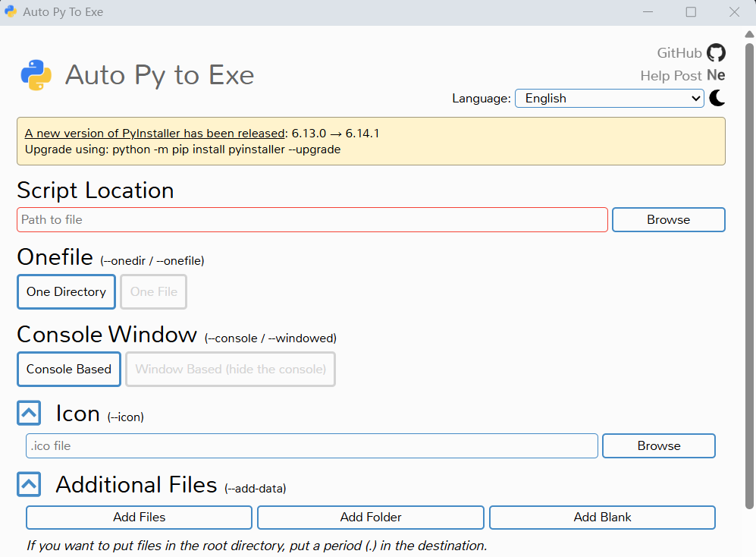Choose the Console Based option
756x557 pixels.
point(69,370)
